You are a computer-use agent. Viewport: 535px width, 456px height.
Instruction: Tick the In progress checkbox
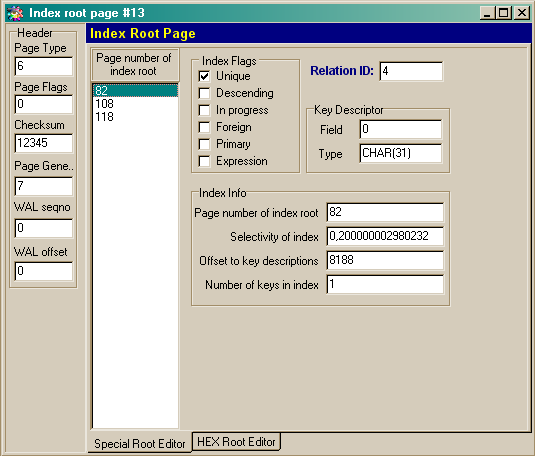tap(204, 110)
